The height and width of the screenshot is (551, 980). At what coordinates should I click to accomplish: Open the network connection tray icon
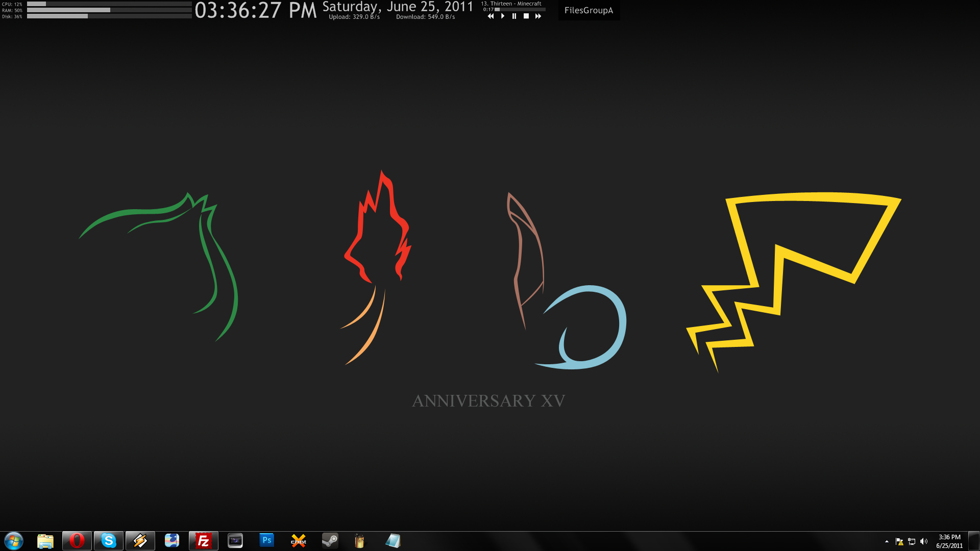(x=912, y=541)
